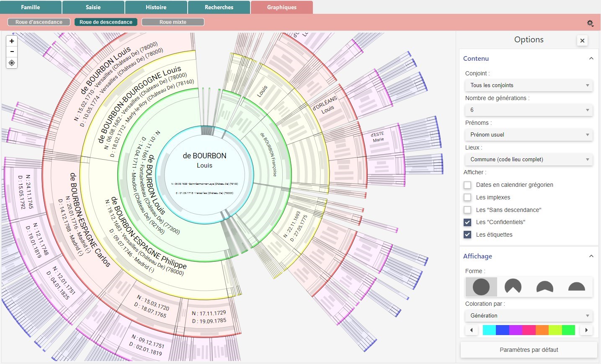
Task: Uncheck the Les "Confidentiels" option
Action: point(467,222)
